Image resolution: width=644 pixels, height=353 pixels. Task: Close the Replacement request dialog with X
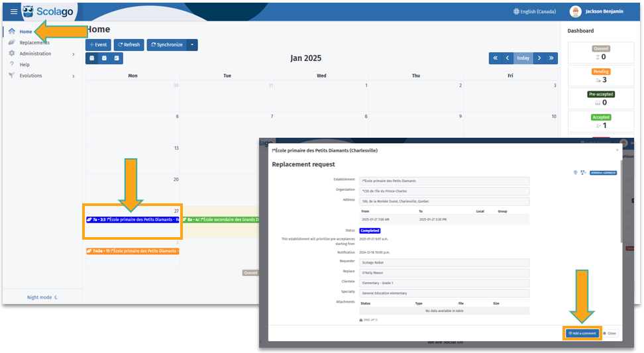coord(617,150)
